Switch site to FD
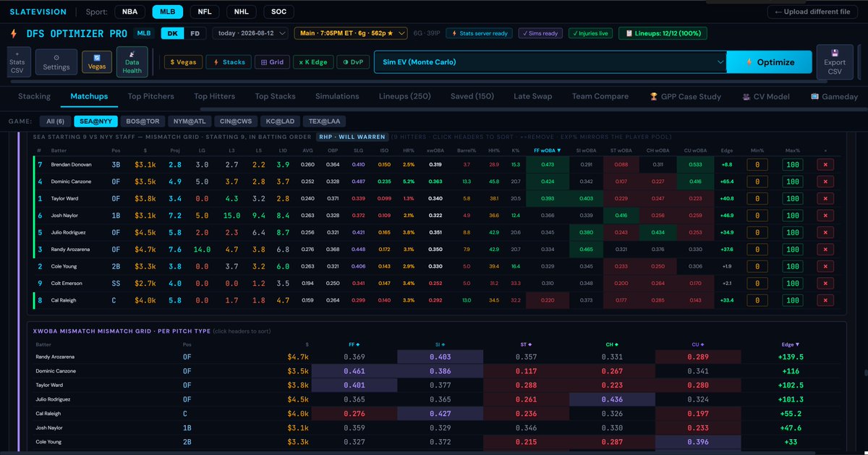 (x=195, y=33)
